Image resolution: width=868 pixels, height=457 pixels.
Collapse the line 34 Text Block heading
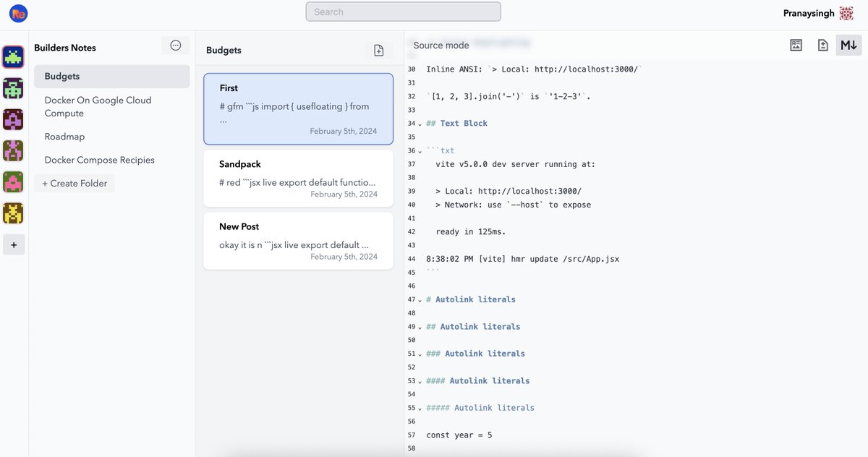click(420, 124)
